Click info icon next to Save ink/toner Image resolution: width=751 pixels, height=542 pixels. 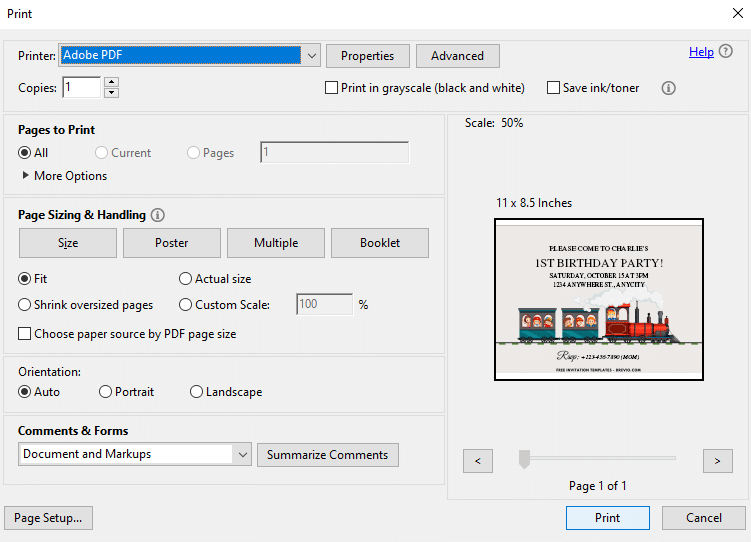coord(668,88)
